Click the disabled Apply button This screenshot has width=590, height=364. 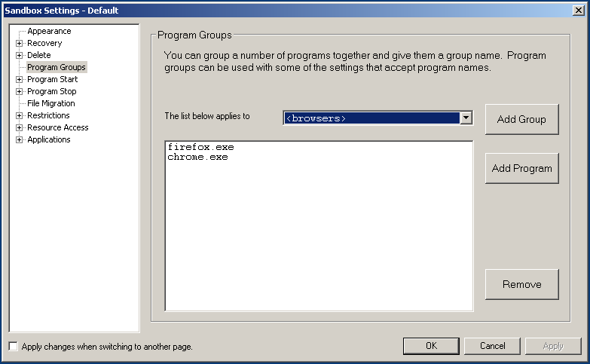click(553, 346)
